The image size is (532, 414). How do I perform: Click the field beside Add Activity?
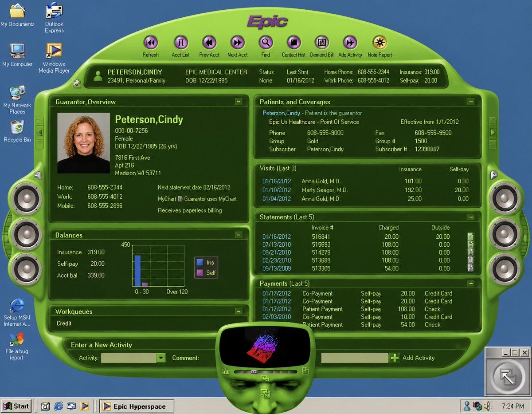click(x=355, y=358)
